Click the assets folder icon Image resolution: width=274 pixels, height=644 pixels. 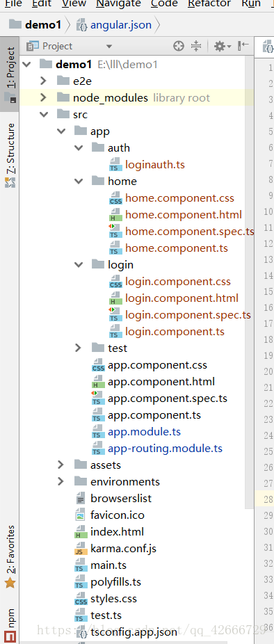[x=81, y=465]
